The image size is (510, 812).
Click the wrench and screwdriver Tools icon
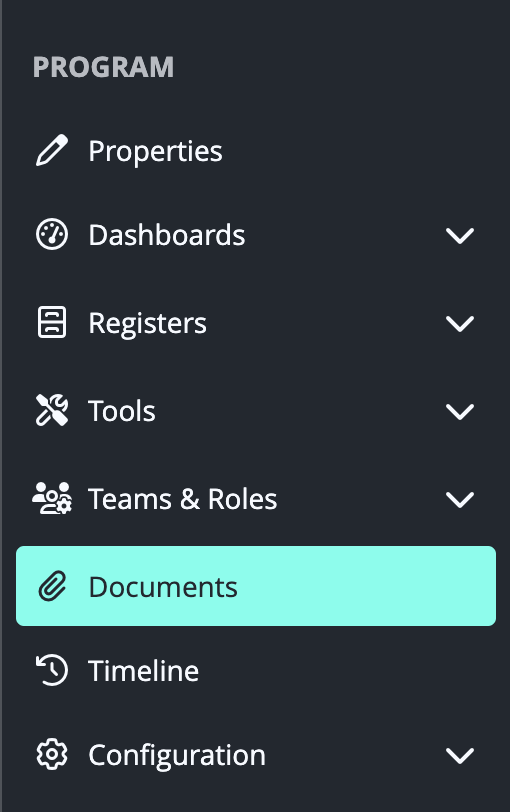[52, 410]
